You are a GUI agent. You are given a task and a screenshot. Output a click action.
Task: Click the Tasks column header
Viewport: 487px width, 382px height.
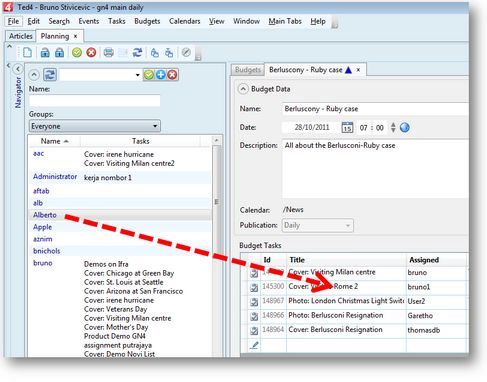click(x=140, y=141)
